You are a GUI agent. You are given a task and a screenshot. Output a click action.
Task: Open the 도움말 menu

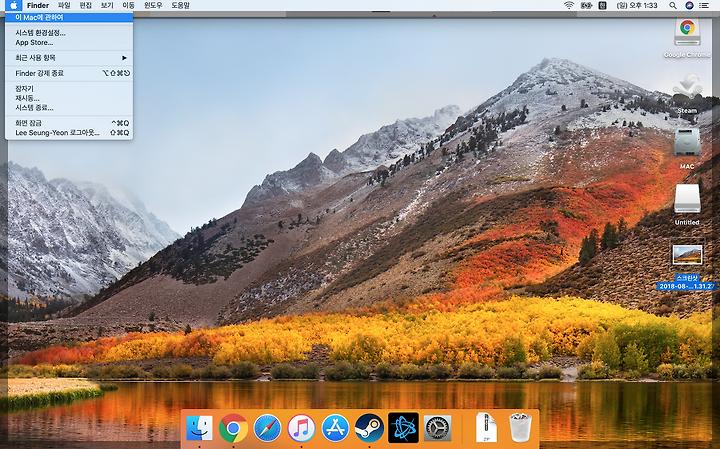click(180, 6)
